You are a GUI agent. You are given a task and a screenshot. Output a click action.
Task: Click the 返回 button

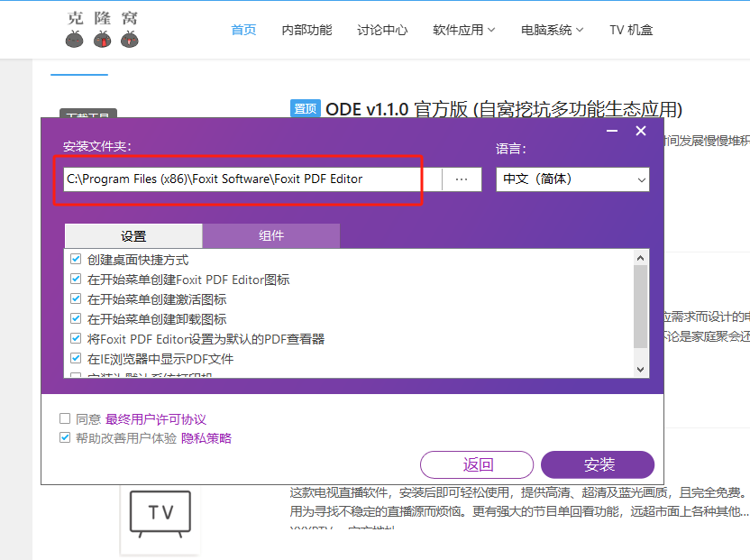pos(477,464)
